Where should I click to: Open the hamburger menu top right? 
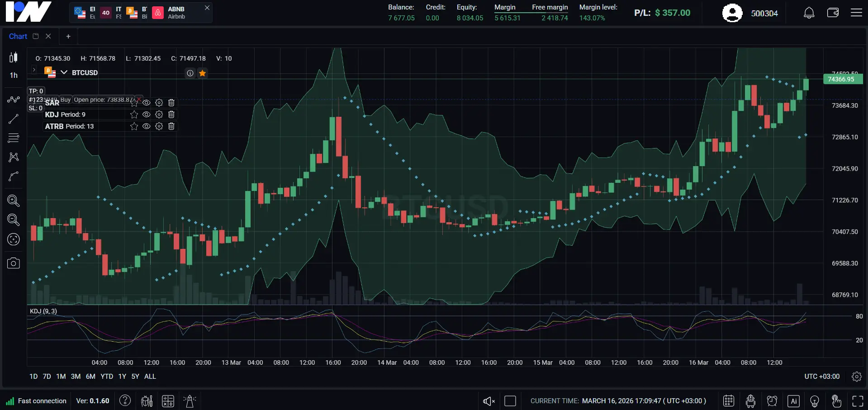pos(857,12)
